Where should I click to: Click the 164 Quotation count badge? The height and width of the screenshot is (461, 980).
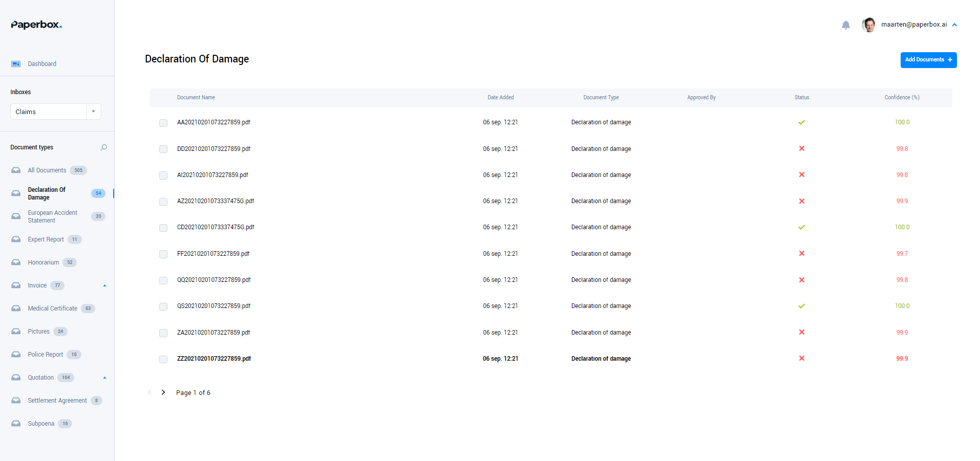tap(66, 378)
